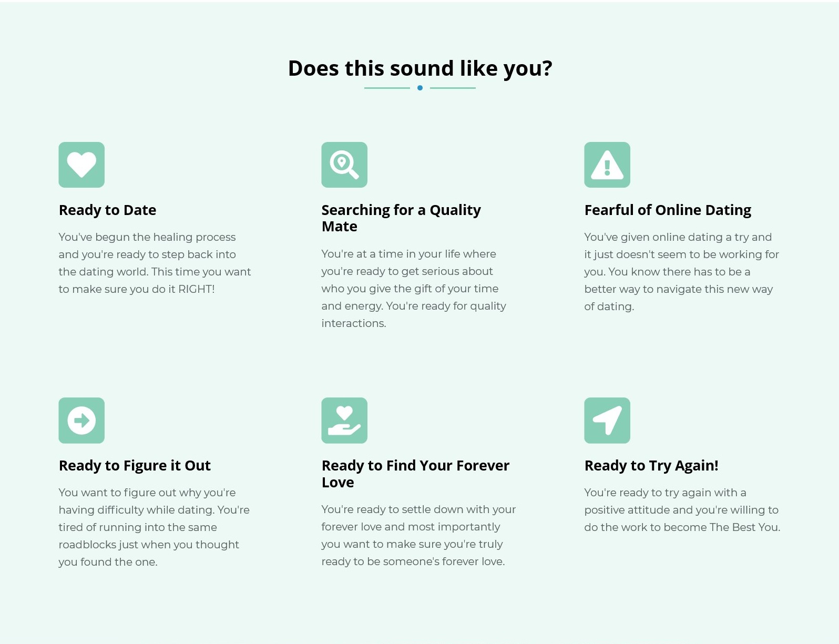Viewport: 839px width, 644px height.
Task: Open the 'Fearful of Online Dating' heading
Action: (668, 210)
